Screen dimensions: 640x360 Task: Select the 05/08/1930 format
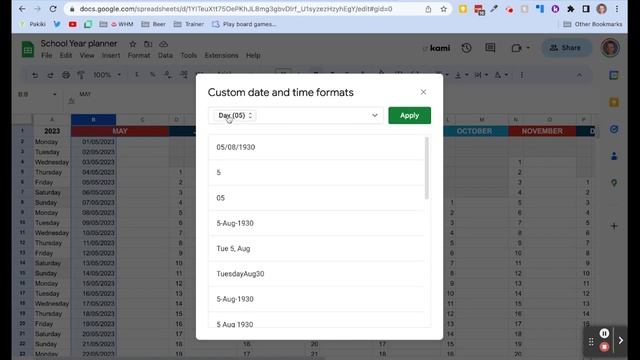(316, 147)
